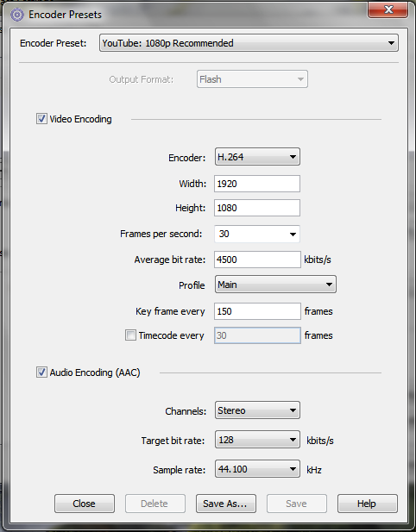Click the Height input field

(x=257, y=208)
